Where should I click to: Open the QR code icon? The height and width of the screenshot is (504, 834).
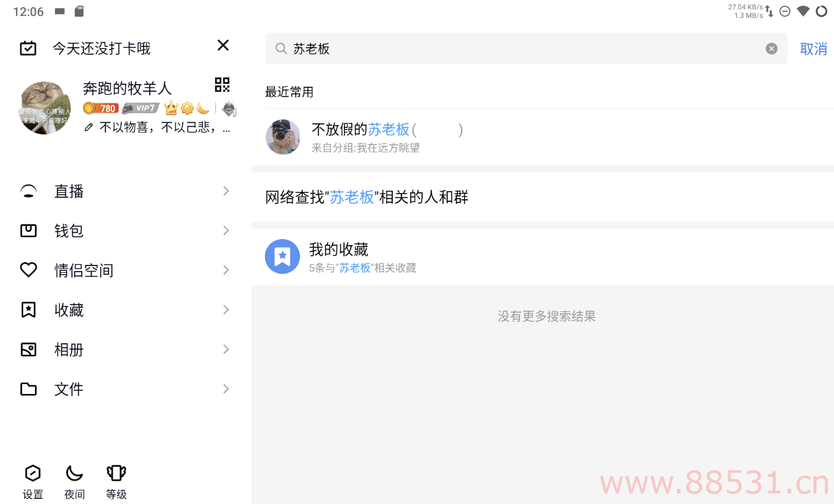[222, 85]
